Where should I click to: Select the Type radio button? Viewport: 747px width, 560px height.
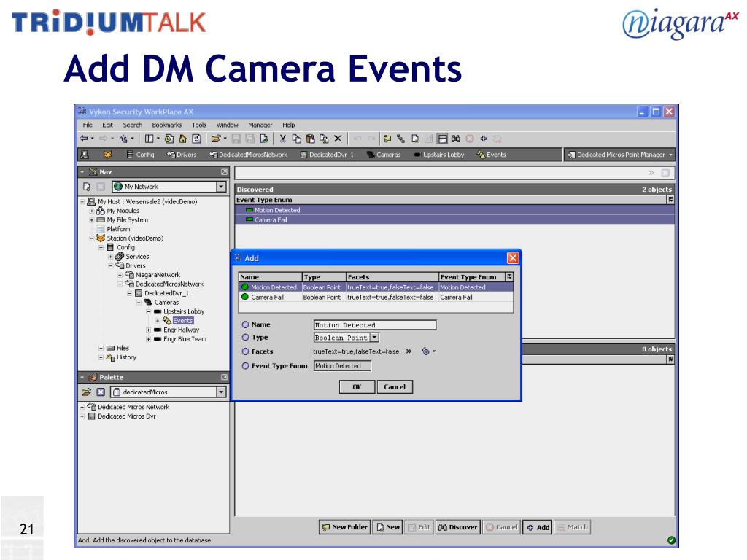[245, 337]
